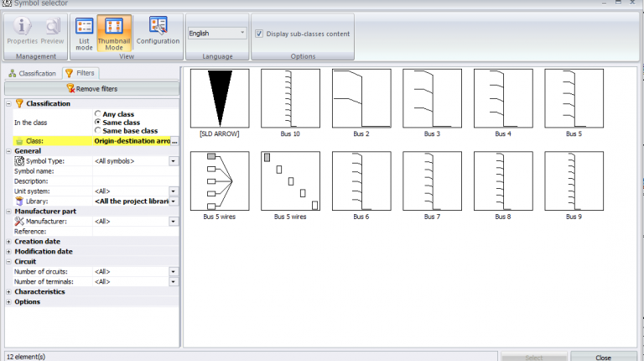Select the Bus 2 symbol thumbnail
Viewport: 644px width, 361px height.
tap(361, 98)
